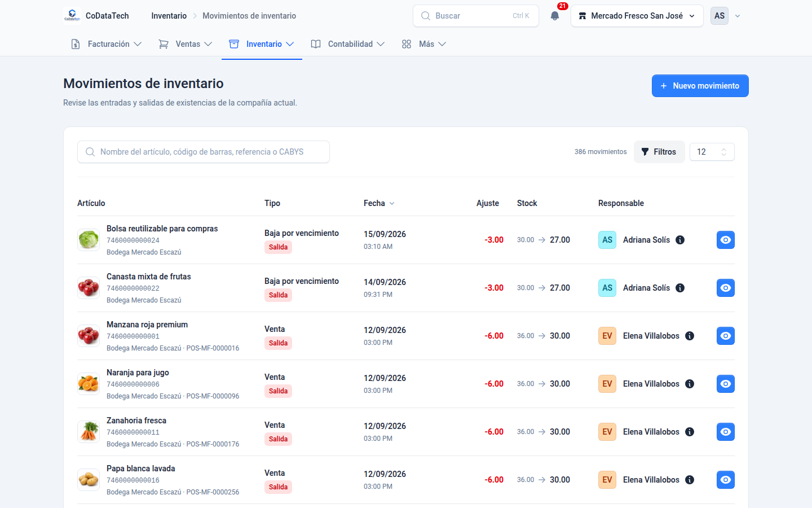Show info for Elena Villalobos on Papa blanca row

pos(690,480)
